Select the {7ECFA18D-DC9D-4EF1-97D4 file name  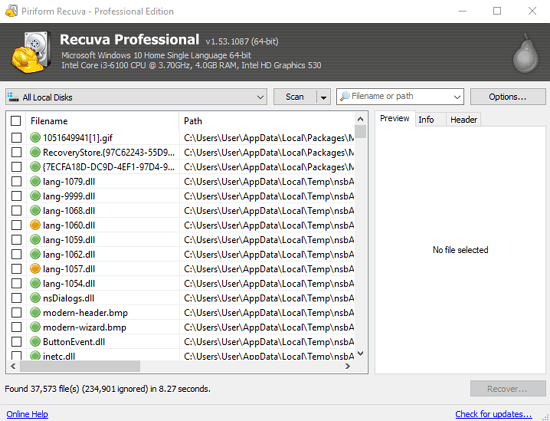coord(109,167)
